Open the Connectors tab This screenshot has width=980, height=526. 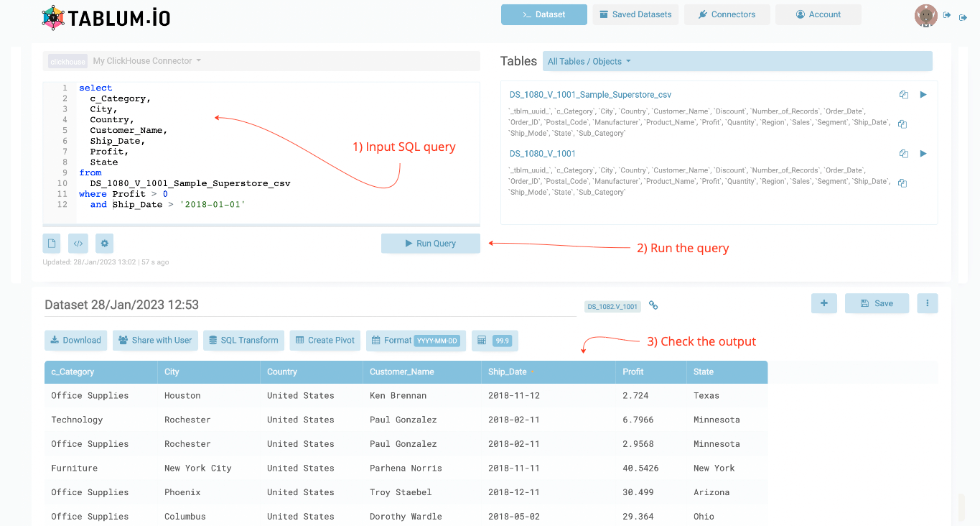point(727,14)
